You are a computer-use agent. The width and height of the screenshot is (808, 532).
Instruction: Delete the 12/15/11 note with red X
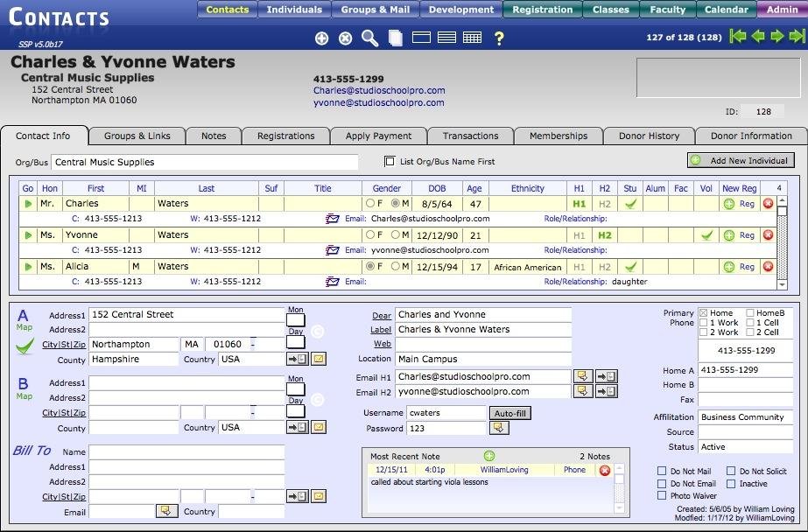604,470
